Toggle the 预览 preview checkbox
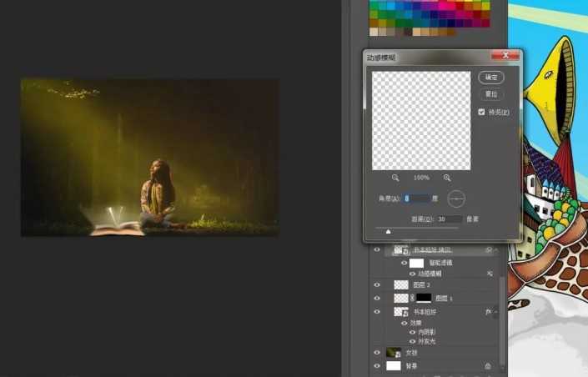Viewport: 588px width, 377px height. pos(482,112)
